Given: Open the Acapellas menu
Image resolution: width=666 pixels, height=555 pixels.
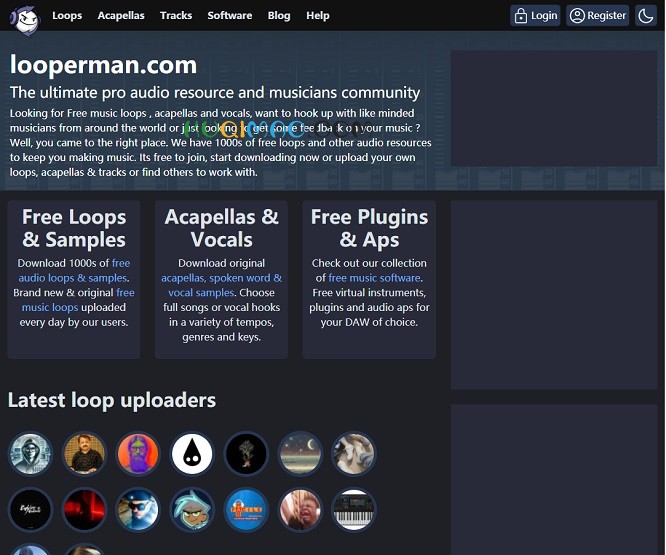Looking at the screenshot, I should [x=121, y=16].
